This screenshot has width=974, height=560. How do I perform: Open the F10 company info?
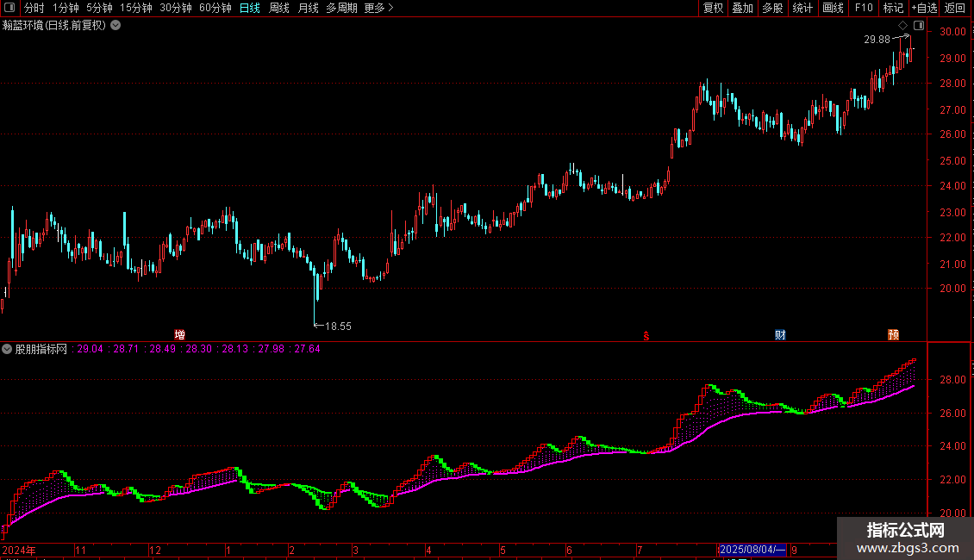tap(864, 8)
